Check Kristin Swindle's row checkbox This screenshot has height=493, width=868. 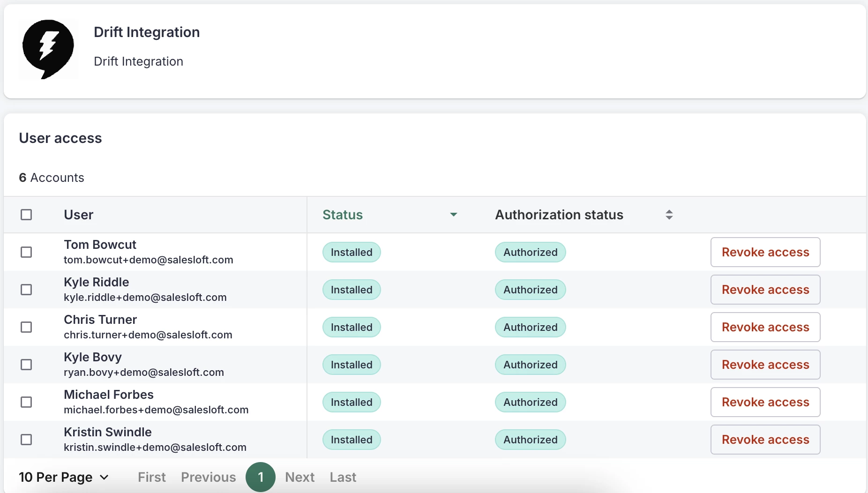[x=26, y=440]
